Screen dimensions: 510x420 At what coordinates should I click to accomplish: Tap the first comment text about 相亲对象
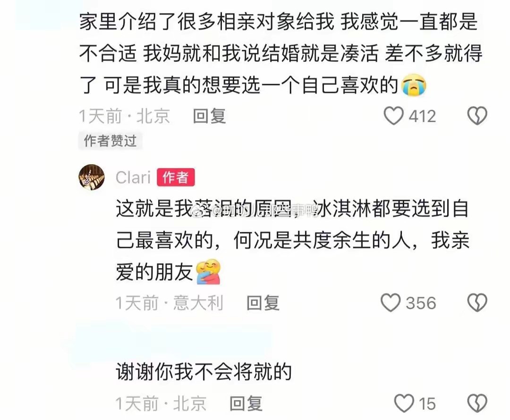pos(281,53)
